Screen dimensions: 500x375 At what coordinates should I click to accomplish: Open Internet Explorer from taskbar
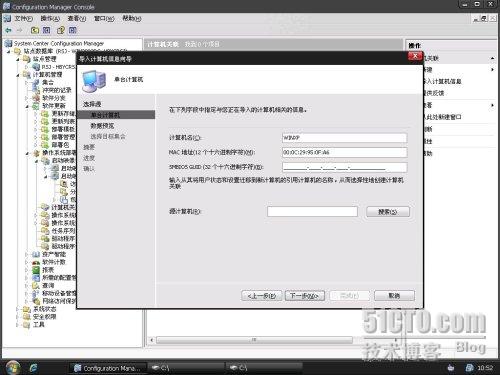[33, 368]
